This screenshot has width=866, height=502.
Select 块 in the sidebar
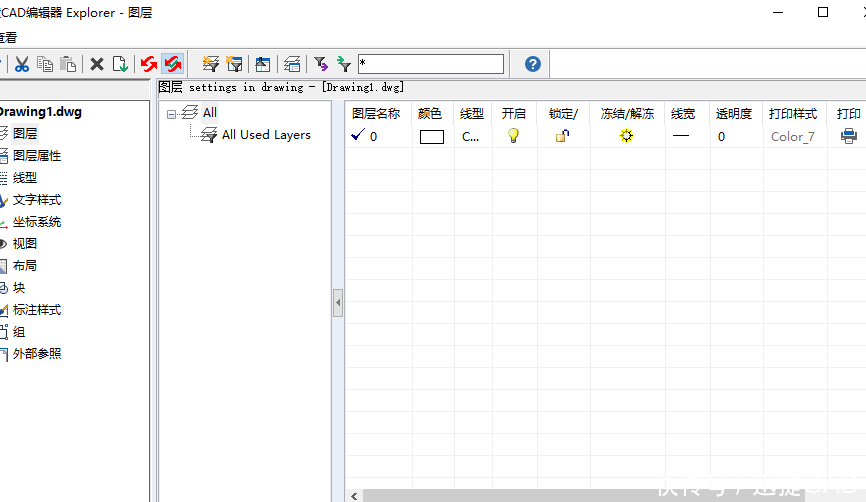tap(19, 288)
